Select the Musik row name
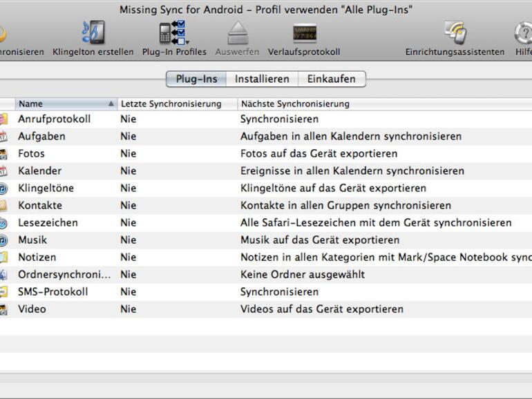The width and height of the screenshot is (532, 399). 32,240
